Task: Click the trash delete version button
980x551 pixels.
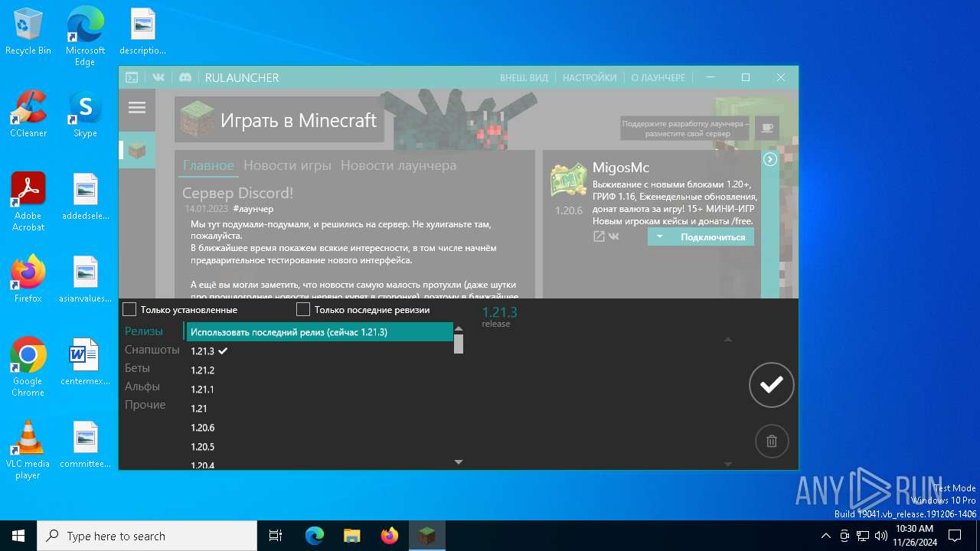Action: [x=771, y=442]
